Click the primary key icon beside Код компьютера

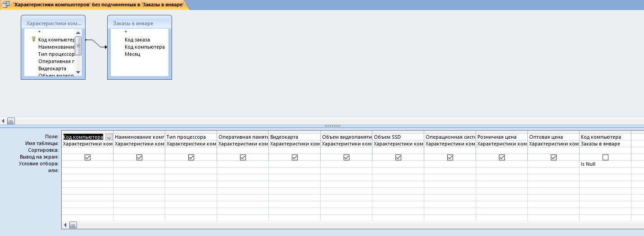[33, 40]
